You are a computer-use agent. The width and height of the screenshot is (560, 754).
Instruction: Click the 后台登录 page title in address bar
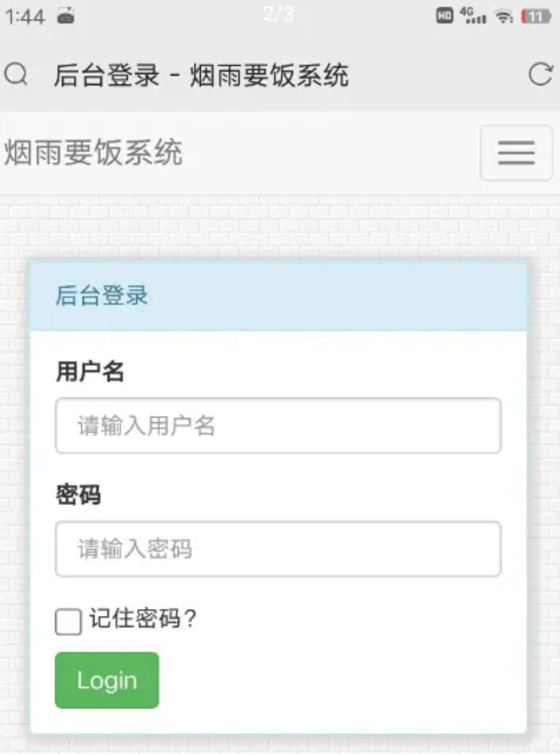tap(201, 76)
